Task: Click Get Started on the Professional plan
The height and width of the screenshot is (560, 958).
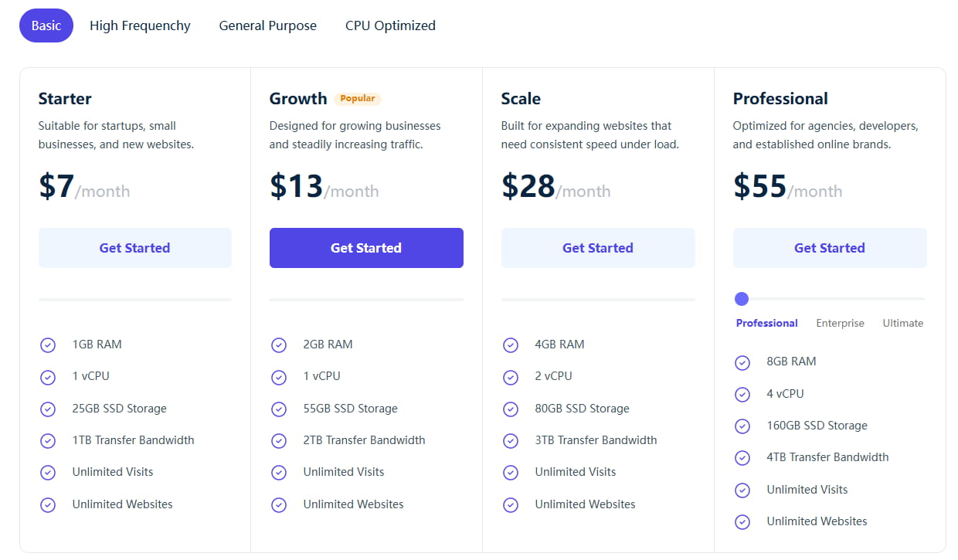Action: 830,248
